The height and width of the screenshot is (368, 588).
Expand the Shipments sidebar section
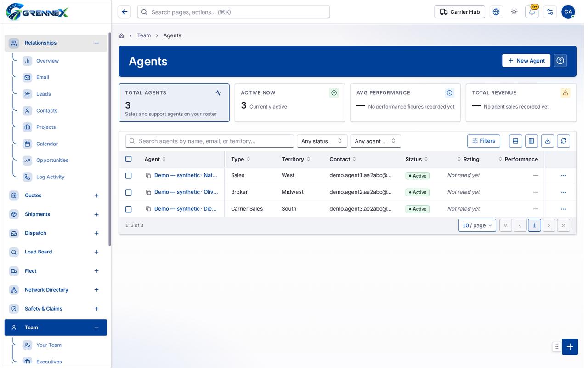pos(96,214)
